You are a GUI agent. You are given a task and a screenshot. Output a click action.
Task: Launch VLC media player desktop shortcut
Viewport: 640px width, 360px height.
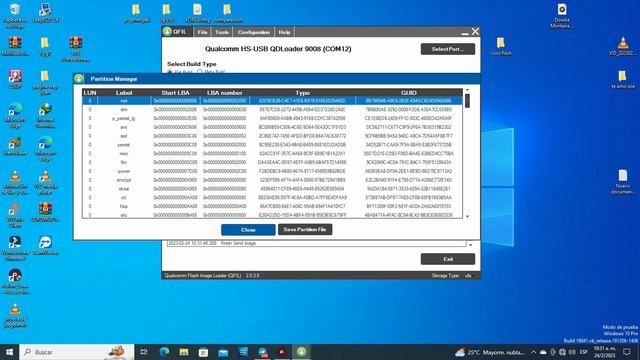point(45,182)
